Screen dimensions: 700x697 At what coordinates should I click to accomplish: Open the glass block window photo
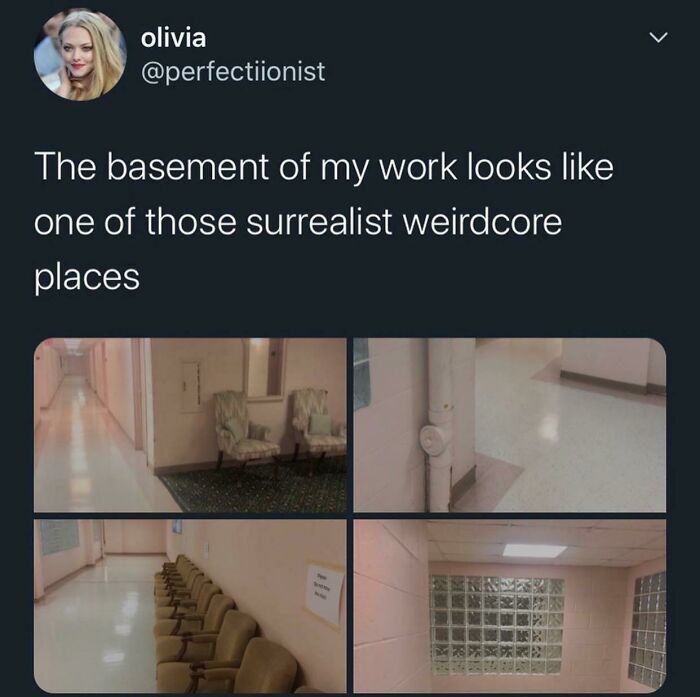point(509,606)
